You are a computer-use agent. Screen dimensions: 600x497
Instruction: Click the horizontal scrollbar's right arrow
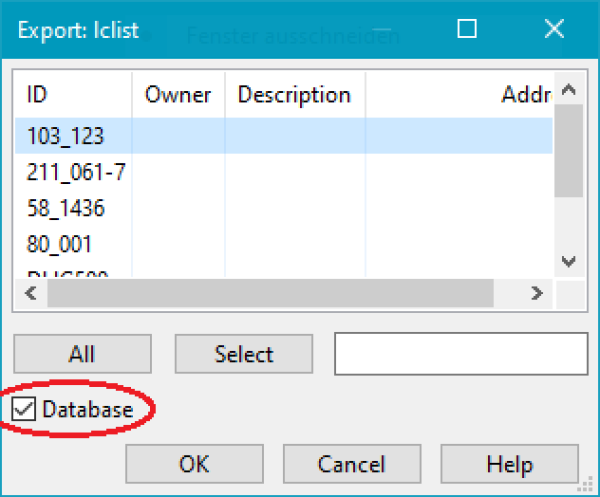[x=537, y=293]
